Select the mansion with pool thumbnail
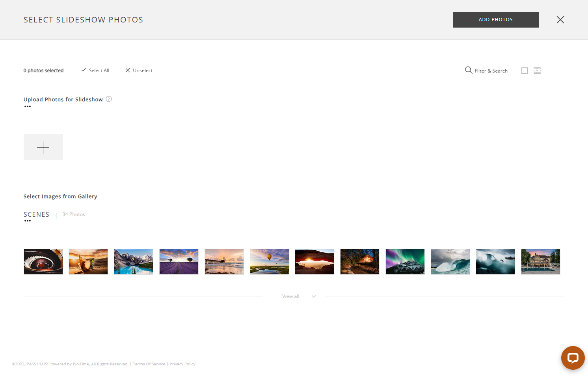This screenshot has height=376, width=588. [541, 262]
